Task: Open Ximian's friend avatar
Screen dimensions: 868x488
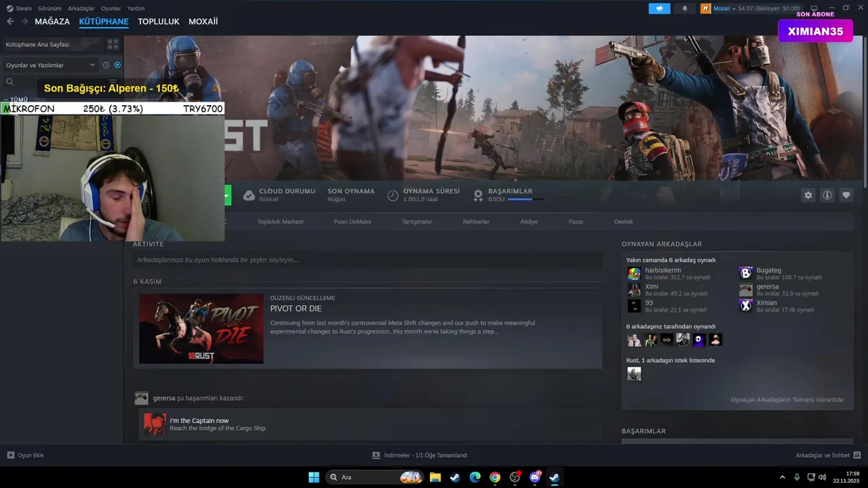Action: (746, 306)
